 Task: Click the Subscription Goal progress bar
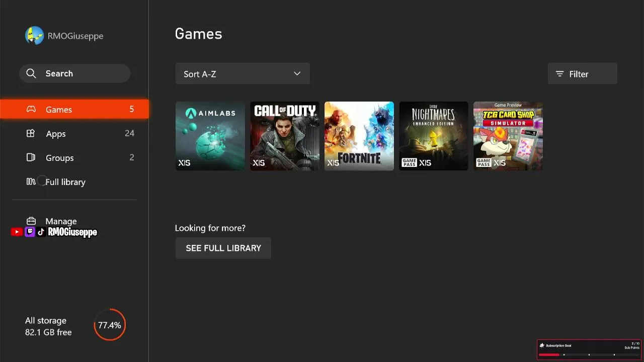pos(589,354)
